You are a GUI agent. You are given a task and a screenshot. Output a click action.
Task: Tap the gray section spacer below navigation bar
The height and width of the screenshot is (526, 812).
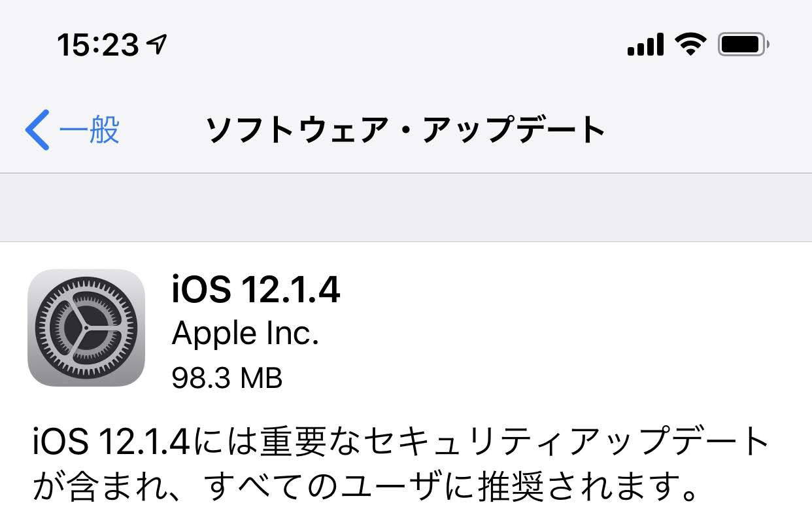(x=406, y=207)
